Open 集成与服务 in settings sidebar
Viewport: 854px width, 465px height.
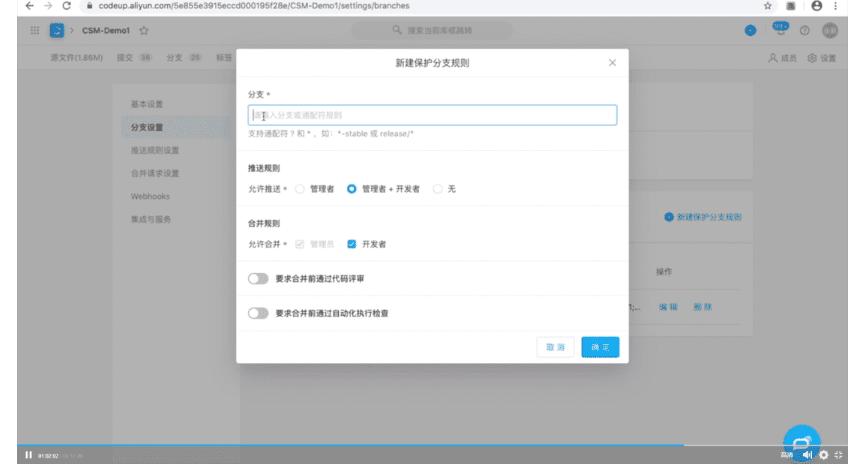tap(151, 219)
